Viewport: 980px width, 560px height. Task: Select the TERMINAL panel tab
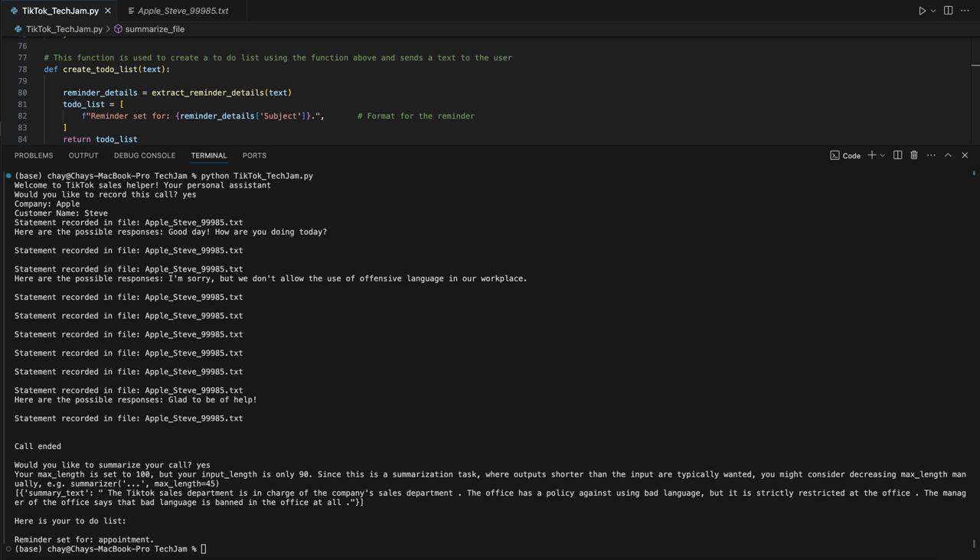[209, 155]
